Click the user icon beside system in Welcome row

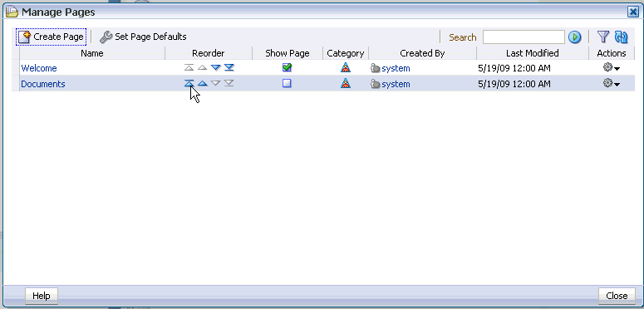(x=375, y=68)
